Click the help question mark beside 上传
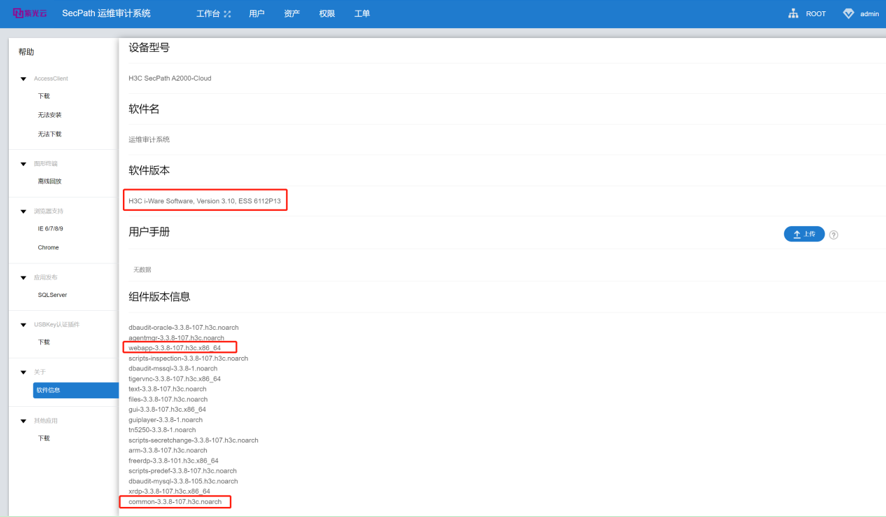 [x=833, y=234]
